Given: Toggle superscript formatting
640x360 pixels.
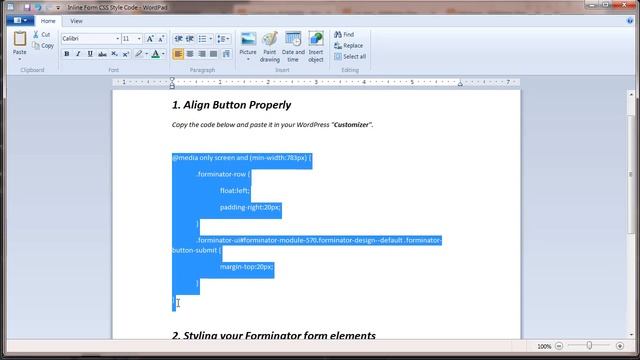Looking at the screenshot, I should tap(126, 54).
